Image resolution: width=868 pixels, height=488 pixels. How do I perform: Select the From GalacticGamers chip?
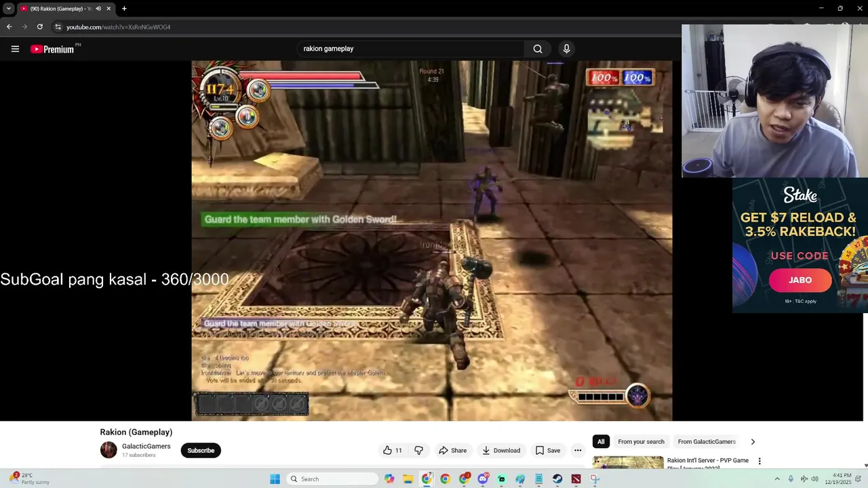pos(707,441)
